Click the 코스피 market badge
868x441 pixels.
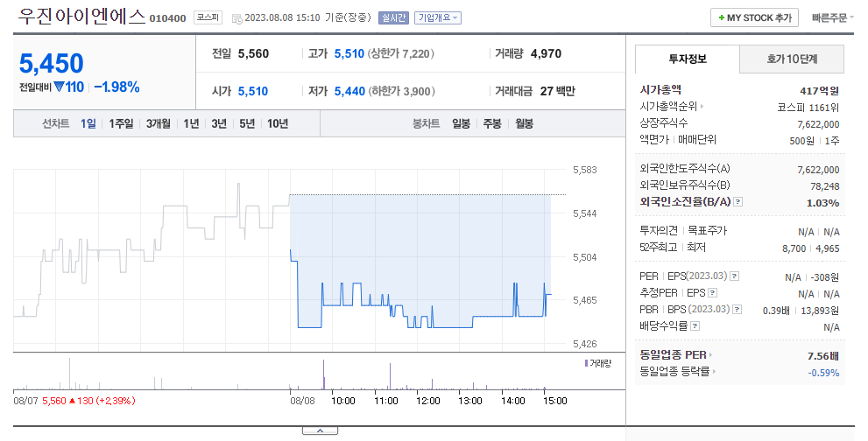coord(208,17)
